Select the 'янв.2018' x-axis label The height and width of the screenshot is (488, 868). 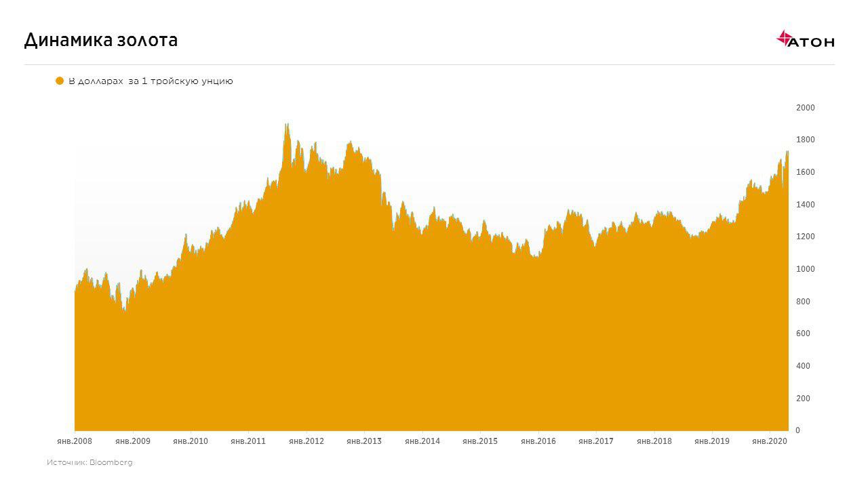click(654, 441)
